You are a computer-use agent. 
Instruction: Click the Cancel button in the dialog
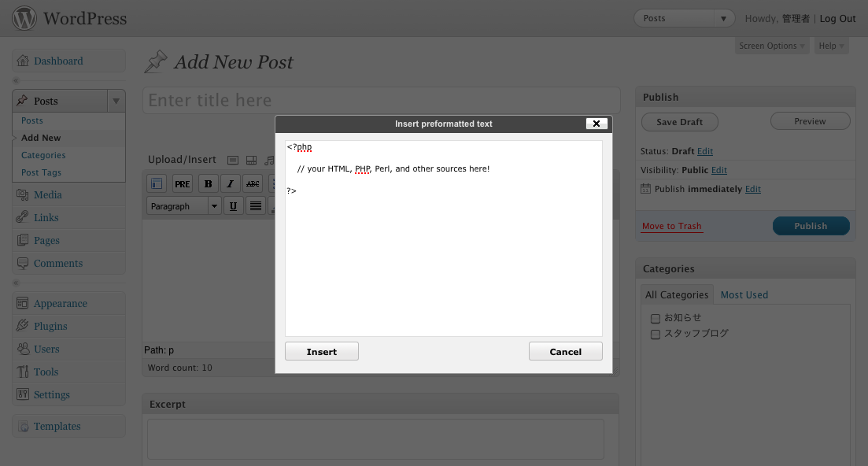click(x=565, y=351)
